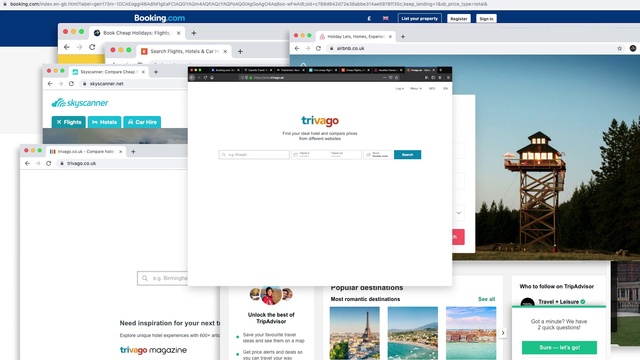This screenshot has width=640, height=360.
Task: Click the trivago Search button
Action: tap(407, 155)
